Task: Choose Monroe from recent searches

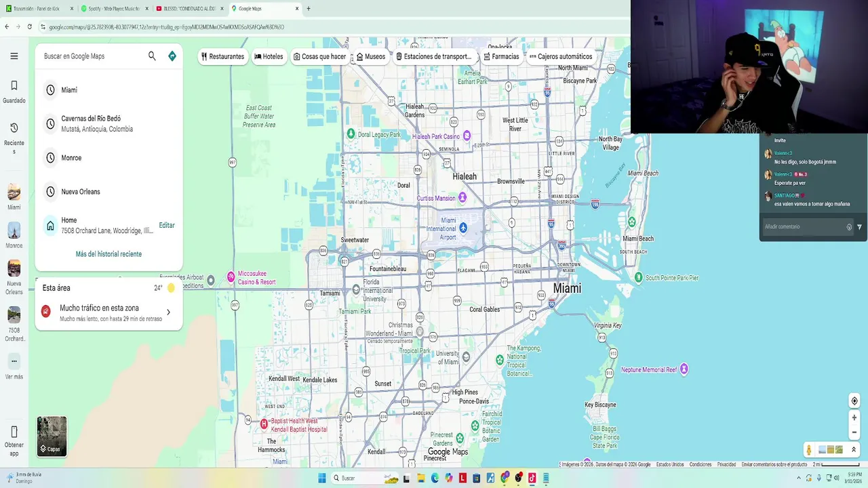Action: tap(108, 158)
